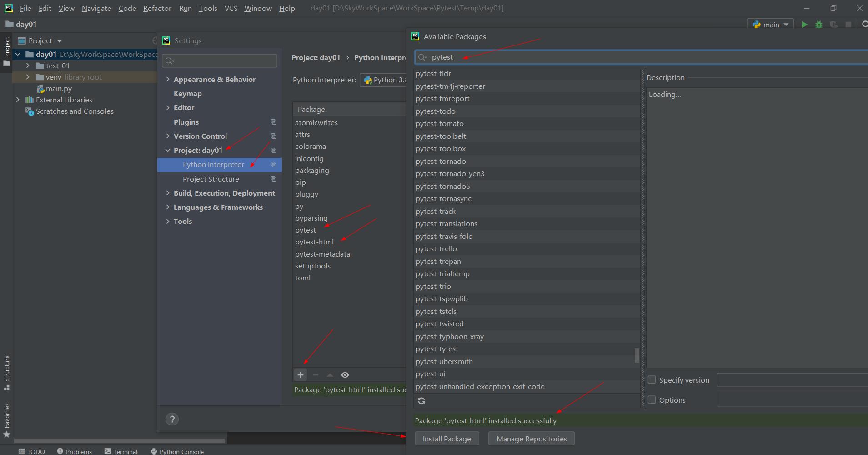Click the Install Package button
The image size is (868, 455).
click(x=447, y=439)
